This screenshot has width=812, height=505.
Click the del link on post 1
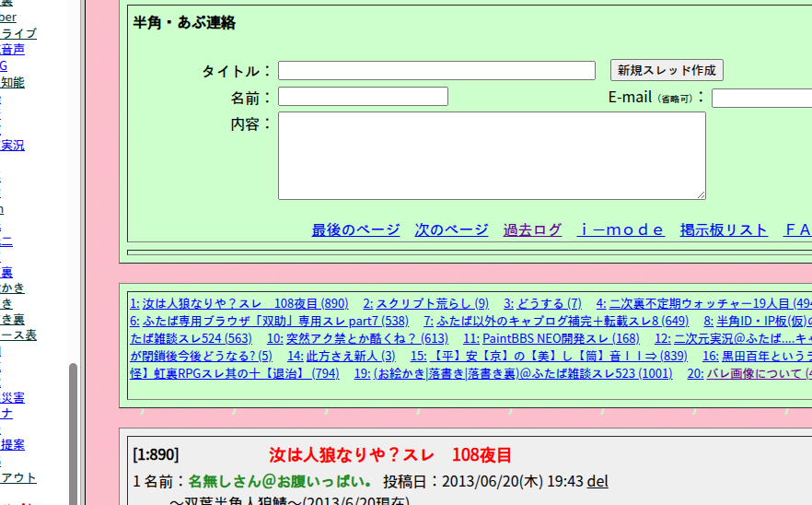point(597,481)
